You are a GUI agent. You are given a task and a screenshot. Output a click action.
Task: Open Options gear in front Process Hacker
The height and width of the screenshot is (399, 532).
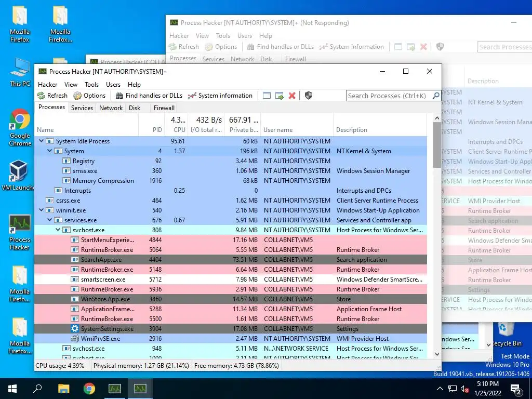(77, 96)
